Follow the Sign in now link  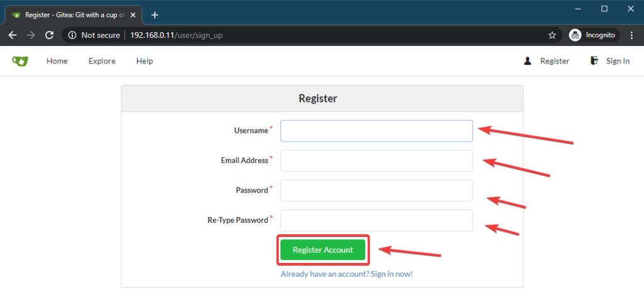[347, 274]
